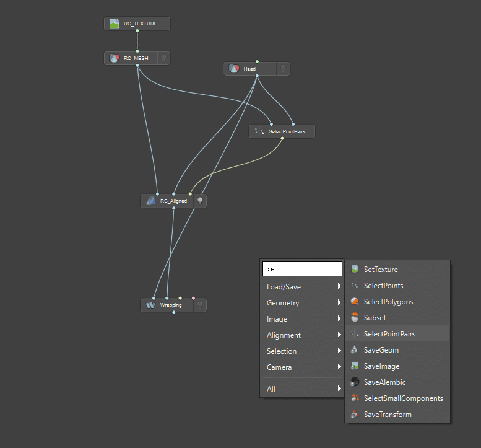Image resolution: width=481 pixels, height=448 pixels.
Task: Open the All nodes category
Action: point(303,389)
